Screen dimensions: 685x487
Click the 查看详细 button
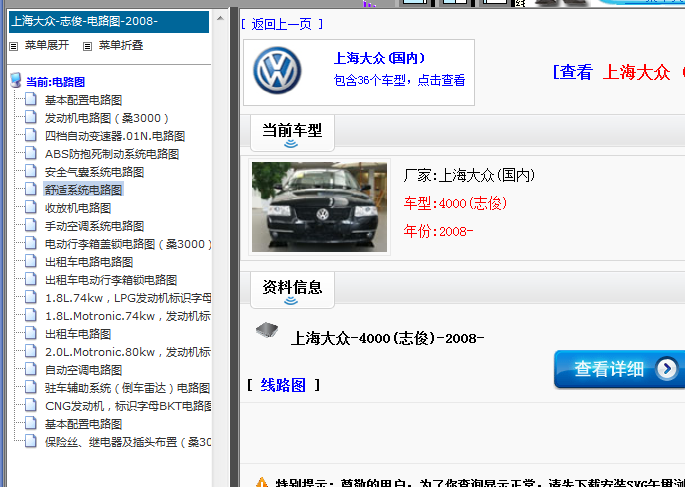point(619,369)
